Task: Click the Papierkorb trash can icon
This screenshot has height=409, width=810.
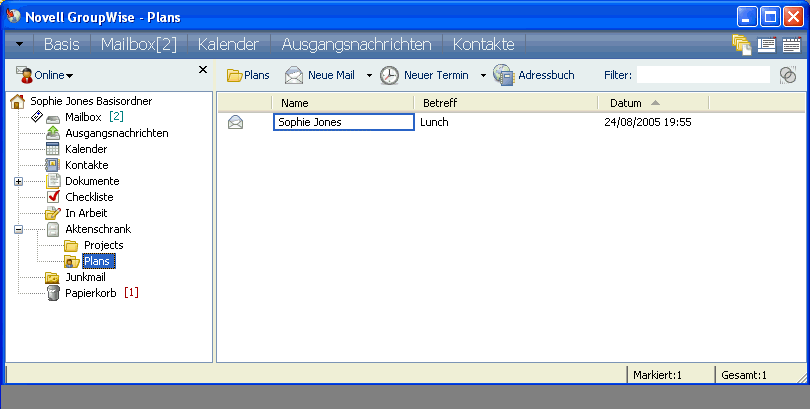Action: tap(53, 293)
